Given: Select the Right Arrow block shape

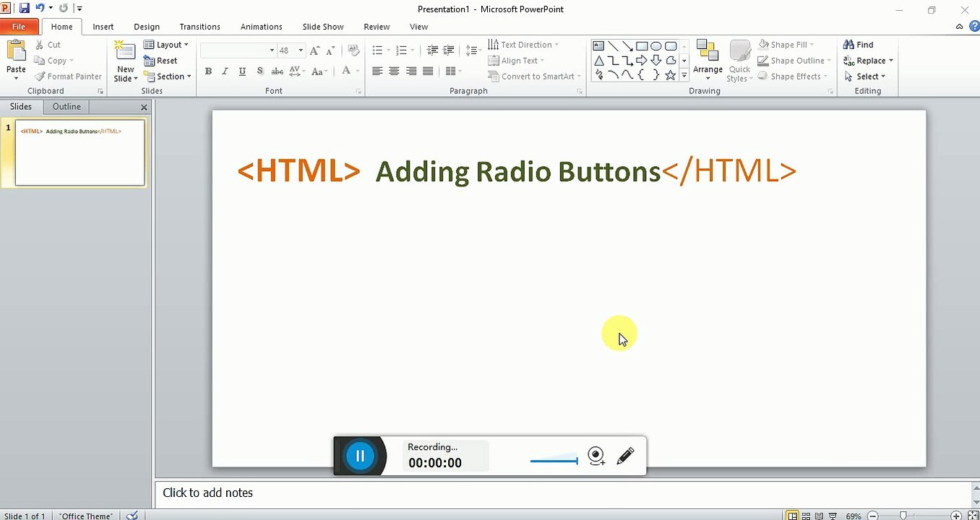Looking at the screenshot, I should (x=642, y=61).
